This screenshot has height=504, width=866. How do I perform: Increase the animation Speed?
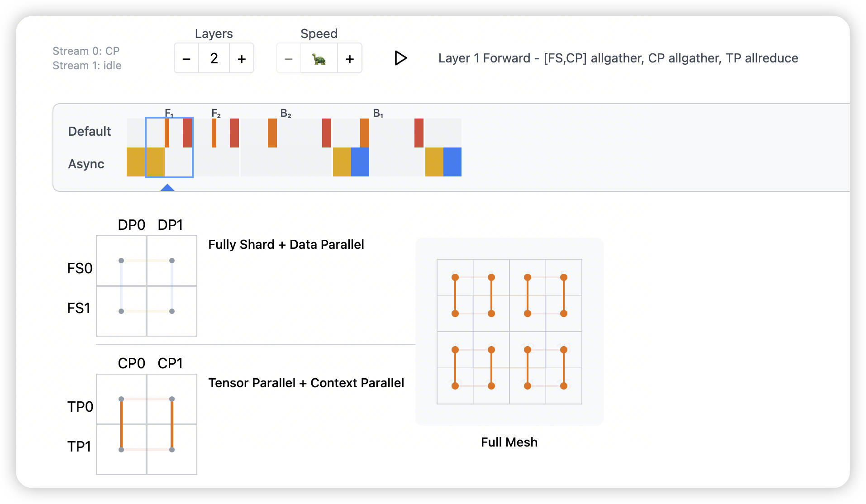tap(350, 58)
